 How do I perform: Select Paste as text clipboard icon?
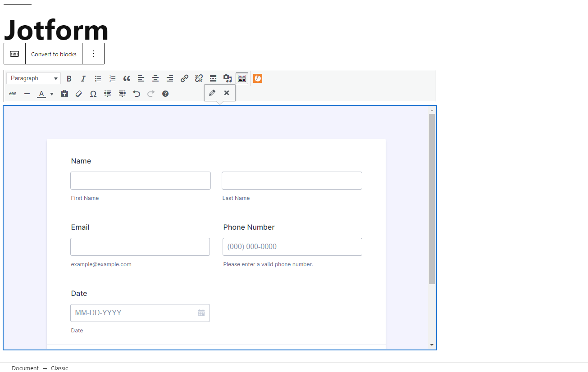click(x=64, y=94)
